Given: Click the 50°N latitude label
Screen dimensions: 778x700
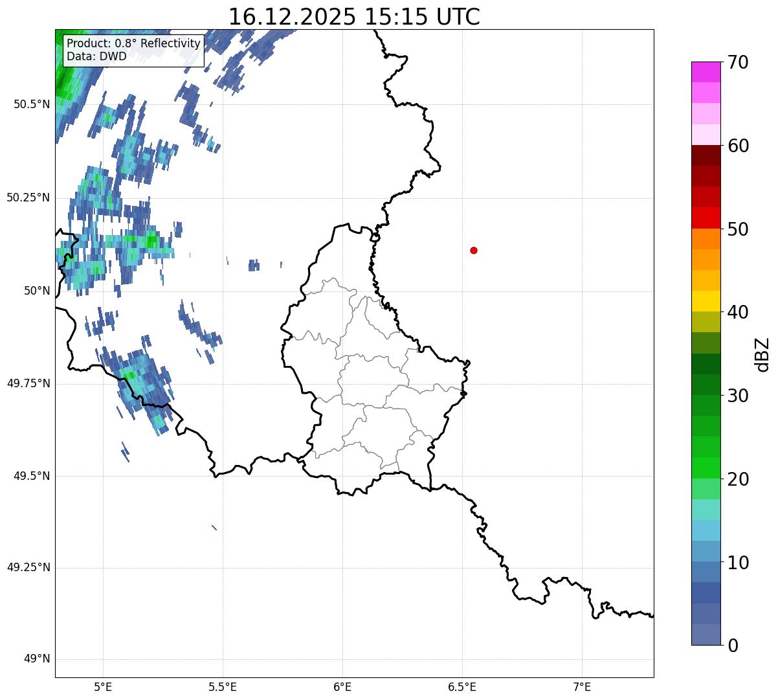Looking at the screenshot, I should [37, 291].
